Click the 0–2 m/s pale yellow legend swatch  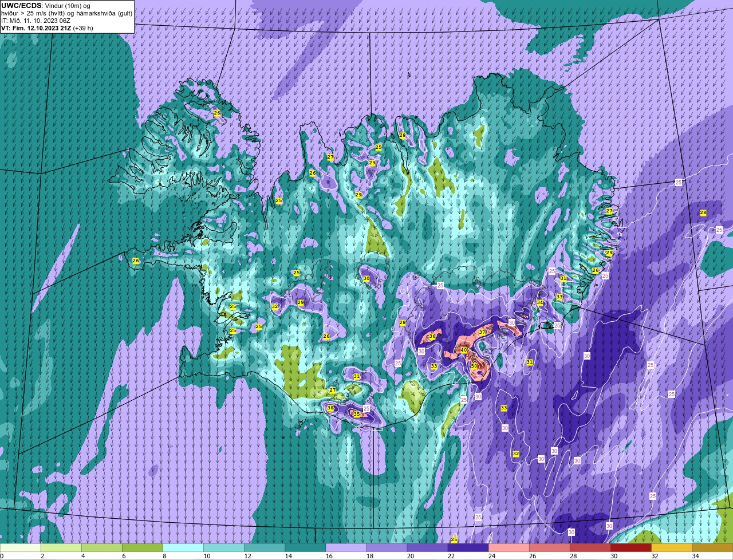pos(21,548)
